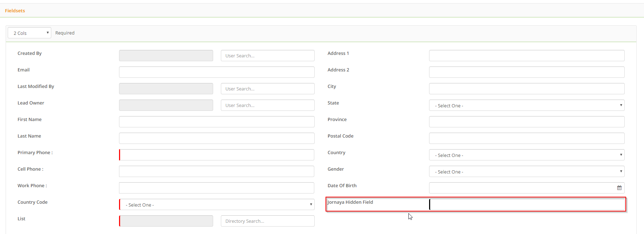Click the Created By User Search field
The width and height of the screenshot is (644, 234).
click(268, 56)
